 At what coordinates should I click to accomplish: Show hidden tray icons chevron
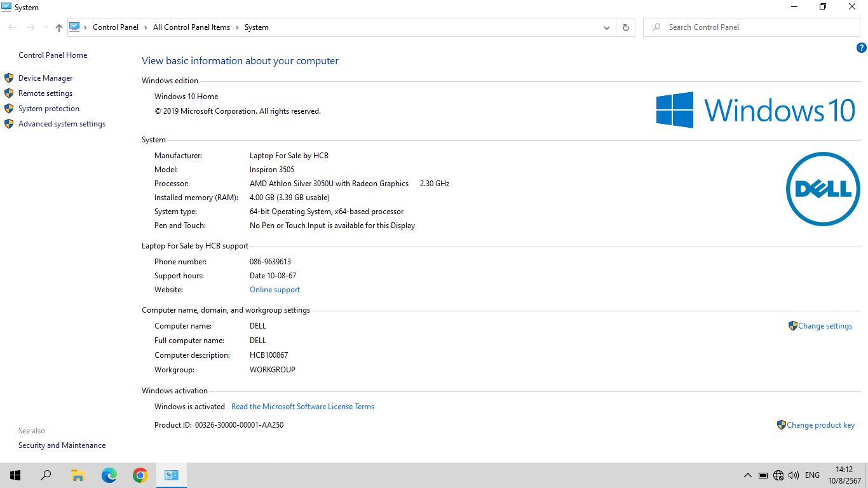coord(748,475)
